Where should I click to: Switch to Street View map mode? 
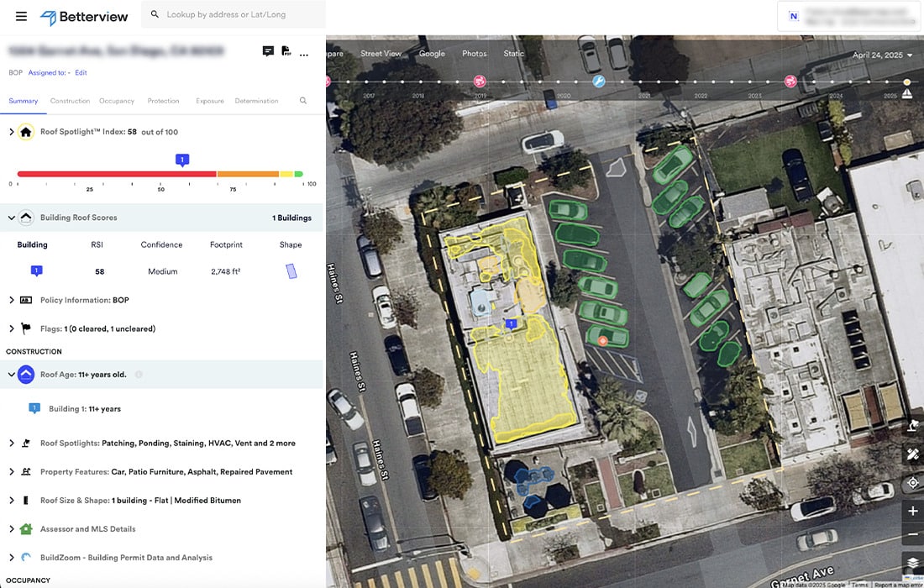(x=381, y=54)
